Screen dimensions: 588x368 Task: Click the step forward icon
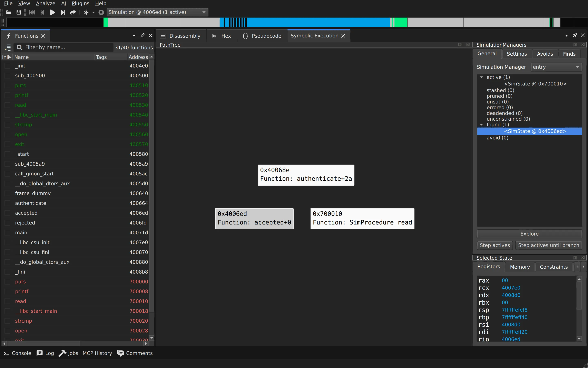[63, 12]
